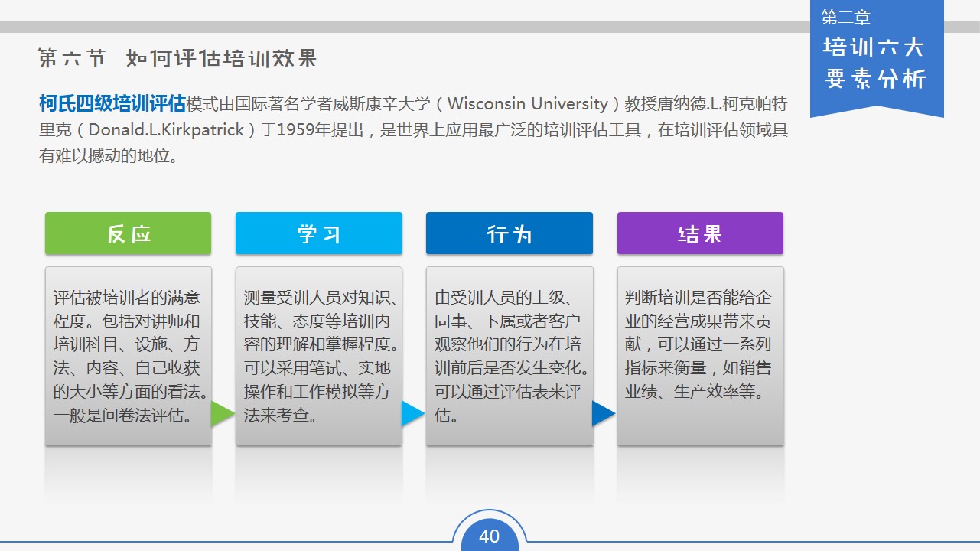
Task: Click the line 有难以撼动的地位。
Action: 108,157
